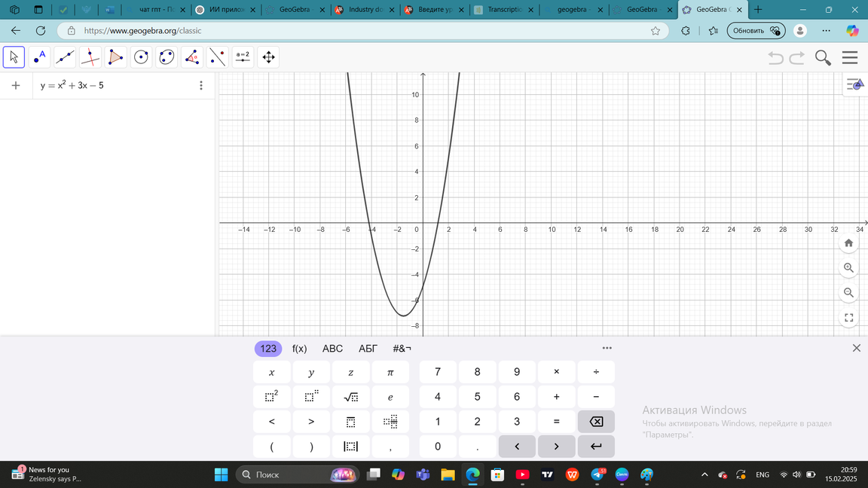Toggle the graphics style bar
The image size is (868, 488).
pos(854,85)
